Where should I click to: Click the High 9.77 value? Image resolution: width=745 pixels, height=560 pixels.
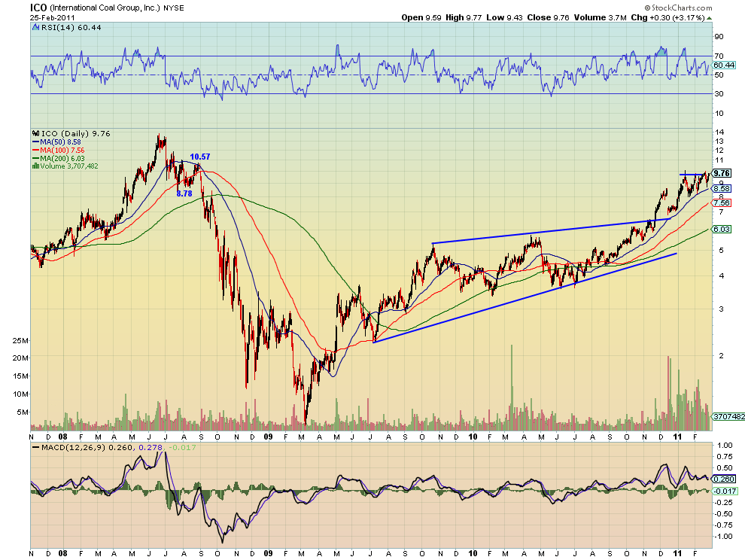tap(464, 17)
